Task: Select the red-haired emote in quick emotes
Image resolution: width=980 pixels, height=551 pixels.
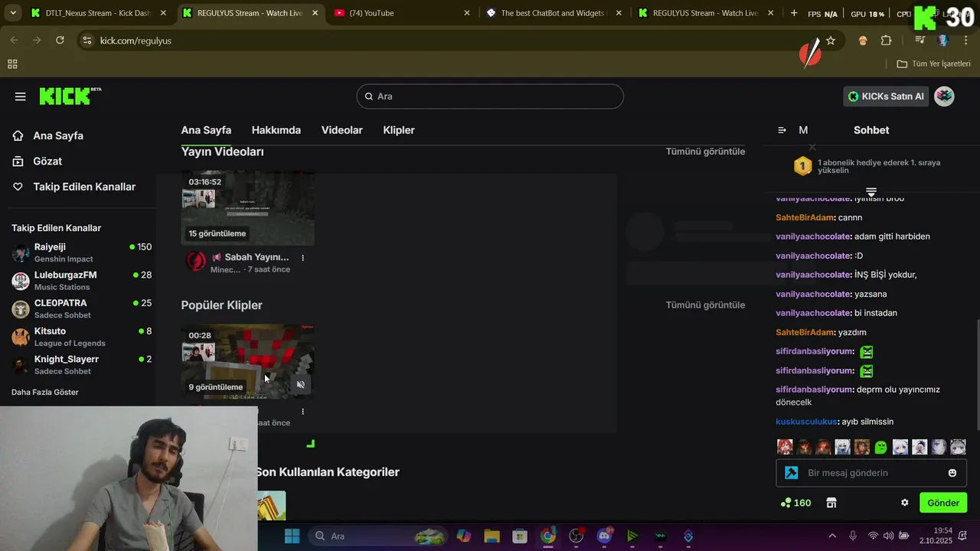Action: (785, 447)
